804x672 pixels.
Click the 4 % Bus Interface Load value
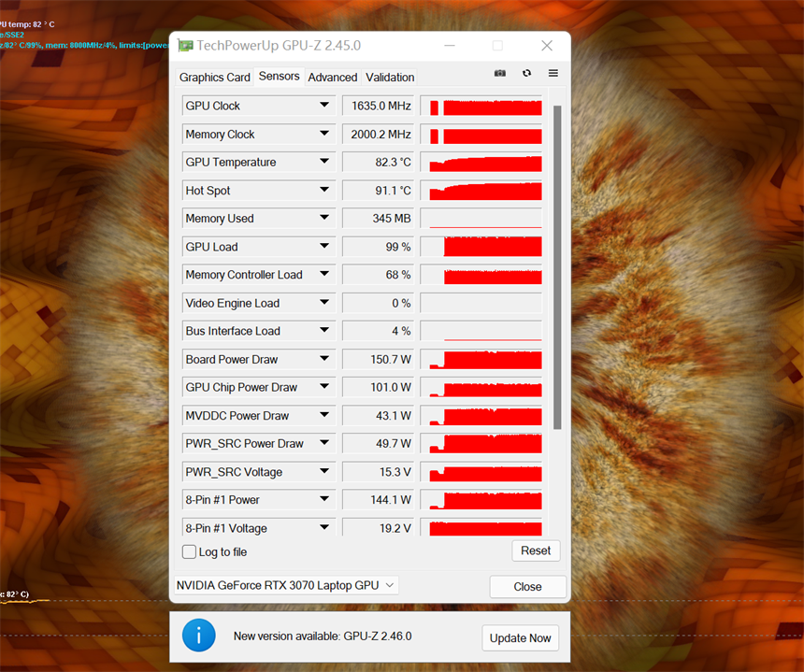pyautogui.click(x=379, y=331)
